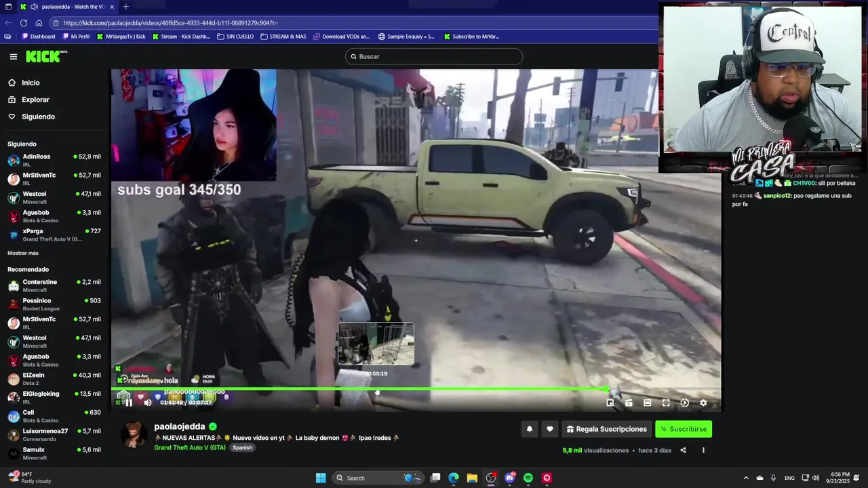Image resolution: width=868 pixels, height=488 pixels.
Task: Expand Mostrar más in followed list
Action: [23, 253]
